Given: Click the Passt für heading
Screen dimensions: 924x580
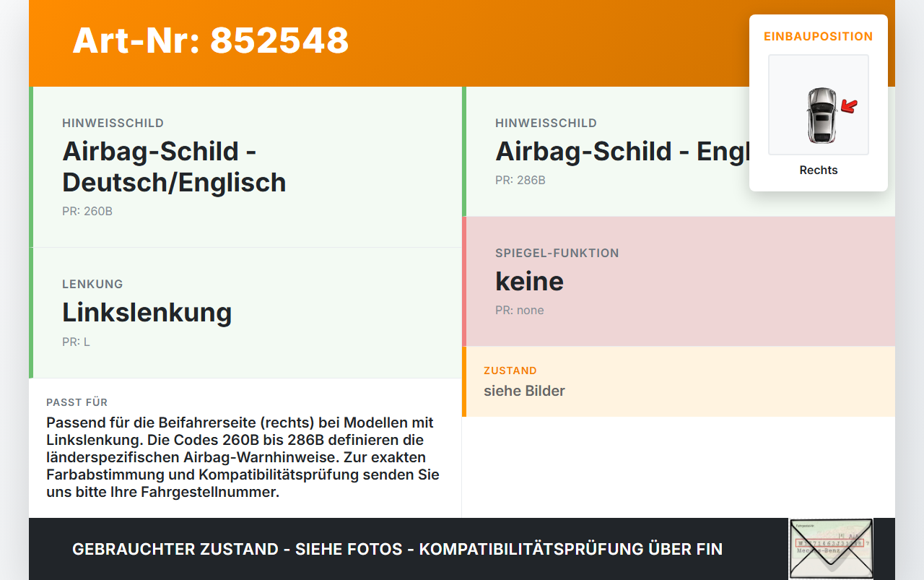Looking at the screenshot, I should (77, 402).
